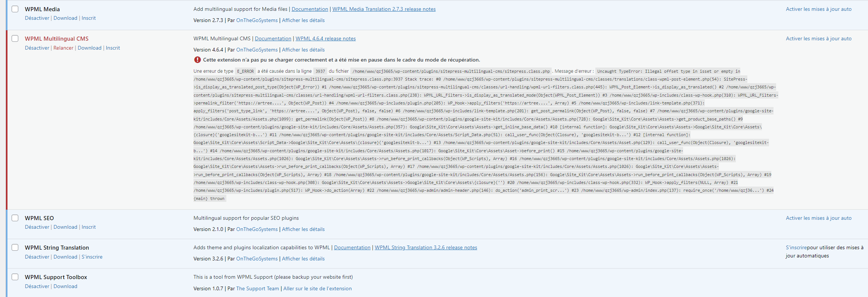Click the sitepress.class.php file path after "du fichier"
Image resolution: width=868 pixels, height=297 pixels.
click(x=451, y=71)
